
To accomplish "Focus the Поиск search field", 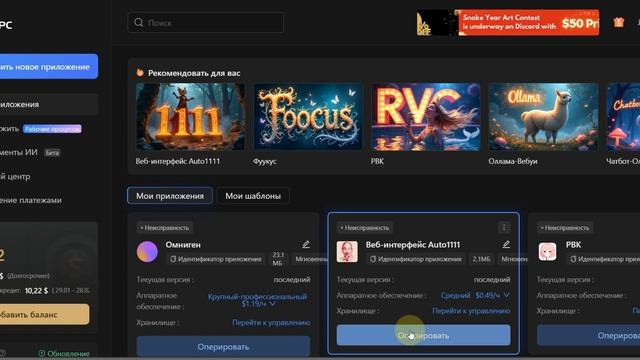I will (205, 22).
